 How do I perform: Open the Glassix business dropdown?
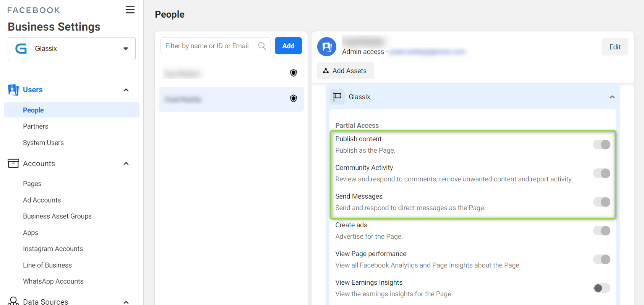(71, 49)
